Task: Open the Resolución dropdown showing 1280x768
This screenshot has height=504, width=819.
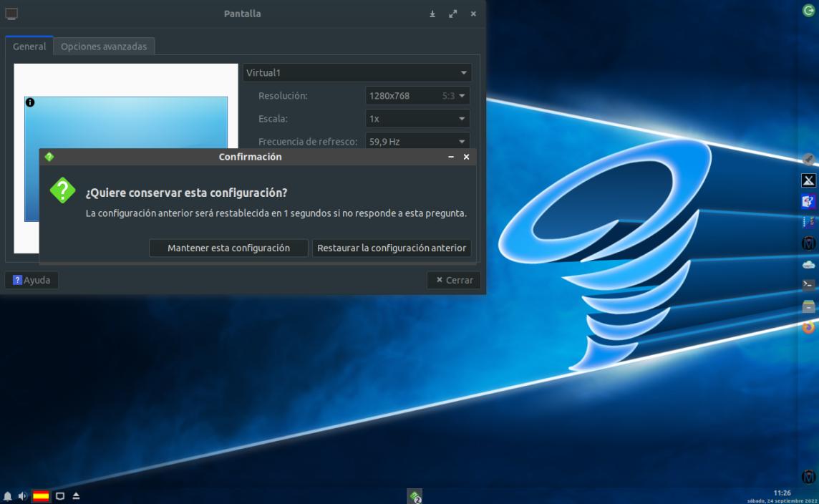Action: pos(417,96)
